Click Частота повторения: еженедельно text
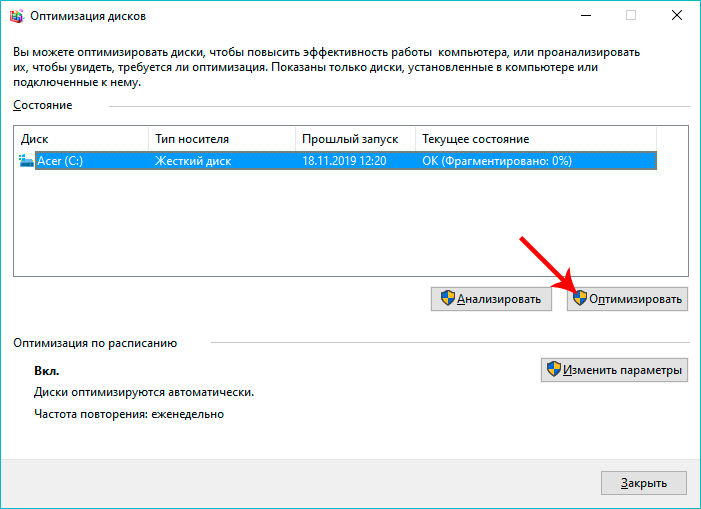 [129, 414]
